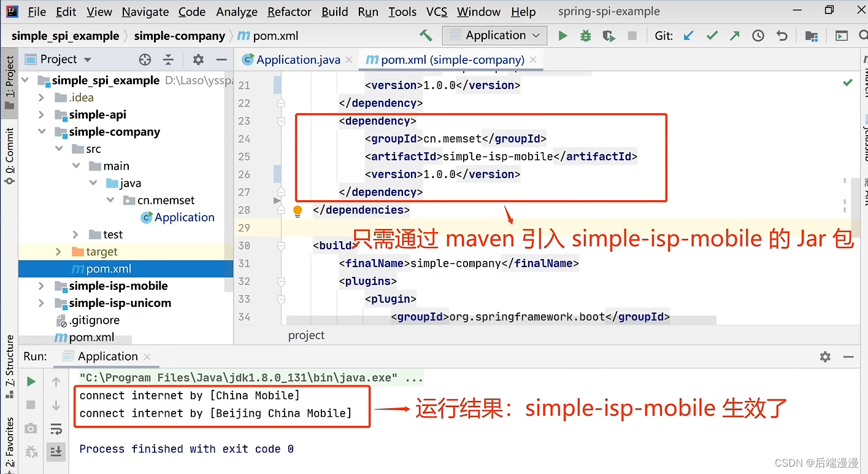Expand the simple-isp-mobile module
This screenshot has height=474, width=868.
tap(41, 286)
